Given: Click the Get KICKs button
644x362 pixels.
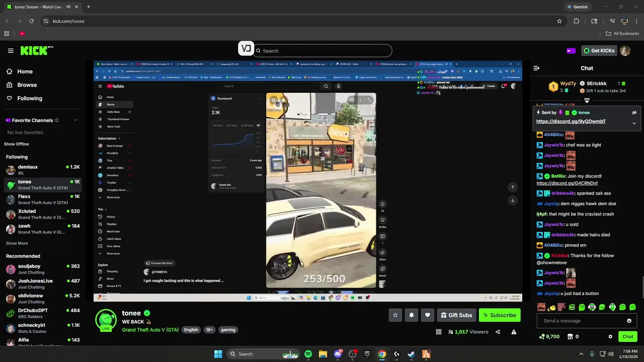Looking at the screenshot, I should [x=599, y=51].
